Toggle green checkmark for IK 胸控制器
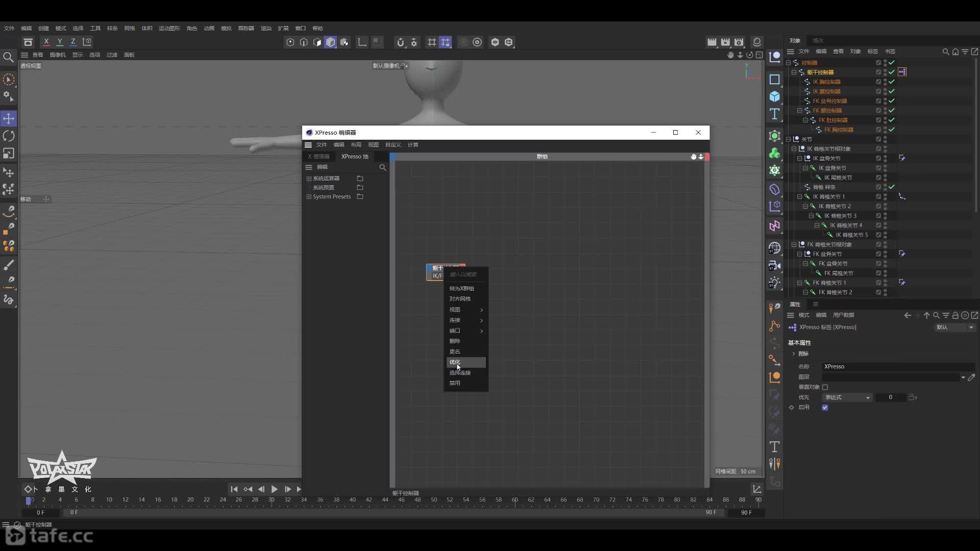980x551 pixels. coord(892,82)
